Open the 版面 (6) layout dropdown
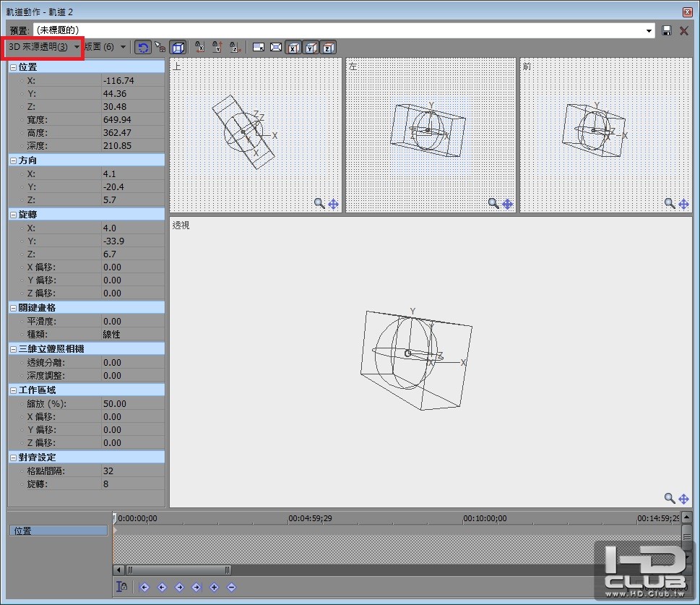 pyautogui.click(x=105, y=47)
